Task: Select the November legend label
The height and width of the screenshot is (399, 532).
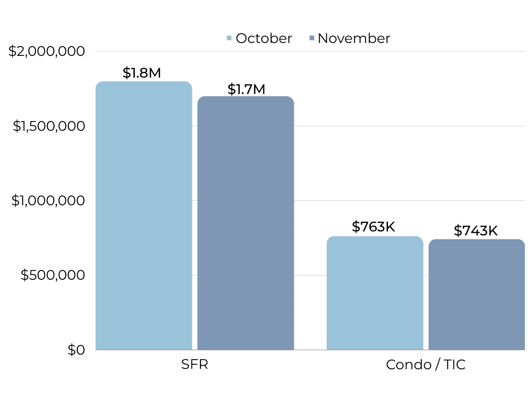Action: click(x=354, y=39)
